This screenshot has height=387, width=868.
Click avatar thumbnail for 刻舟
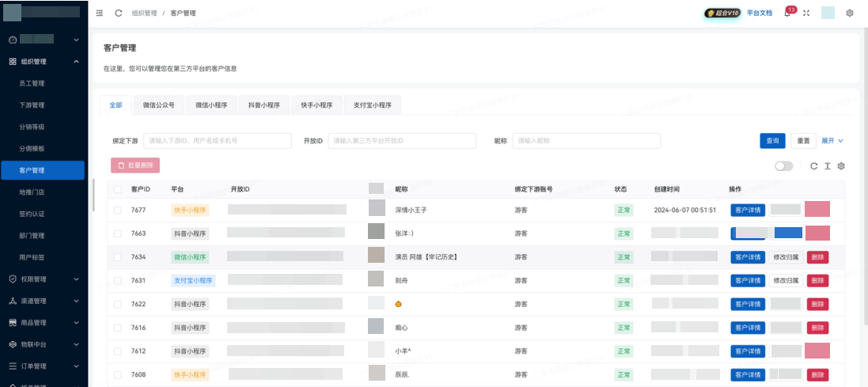[376, 279]
